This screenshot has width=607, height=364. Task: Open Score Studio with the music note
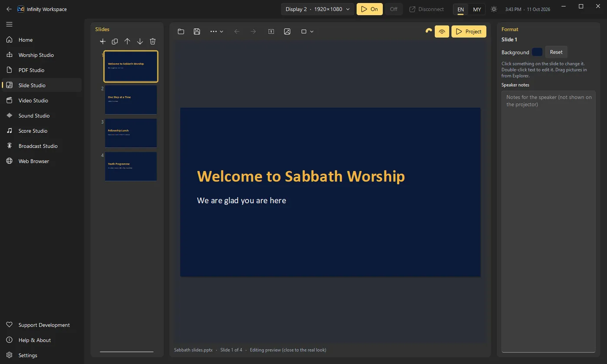coord(42,131)
